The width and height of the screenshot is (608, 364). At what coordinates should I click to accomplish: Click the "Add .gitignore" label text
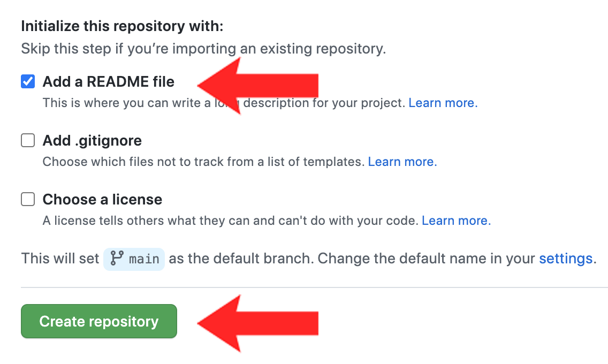click(92, 141)
